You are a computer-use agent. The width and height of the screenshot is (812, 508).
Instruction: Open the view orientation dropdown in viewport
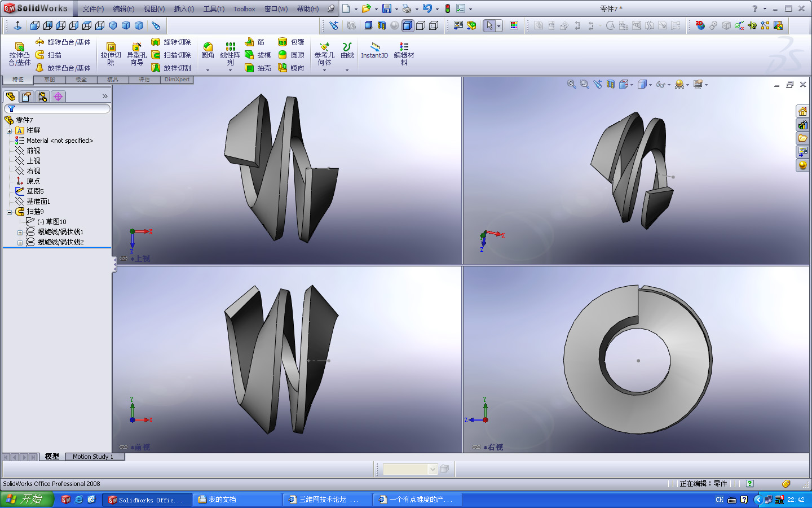pos(632,85)
